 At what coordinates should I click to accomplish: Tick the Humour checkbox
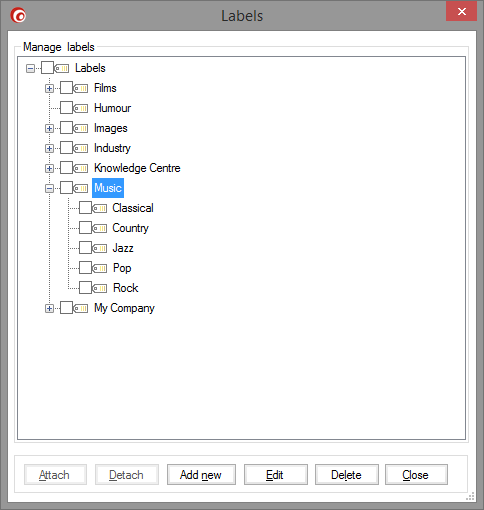click(x=66, y=108)
